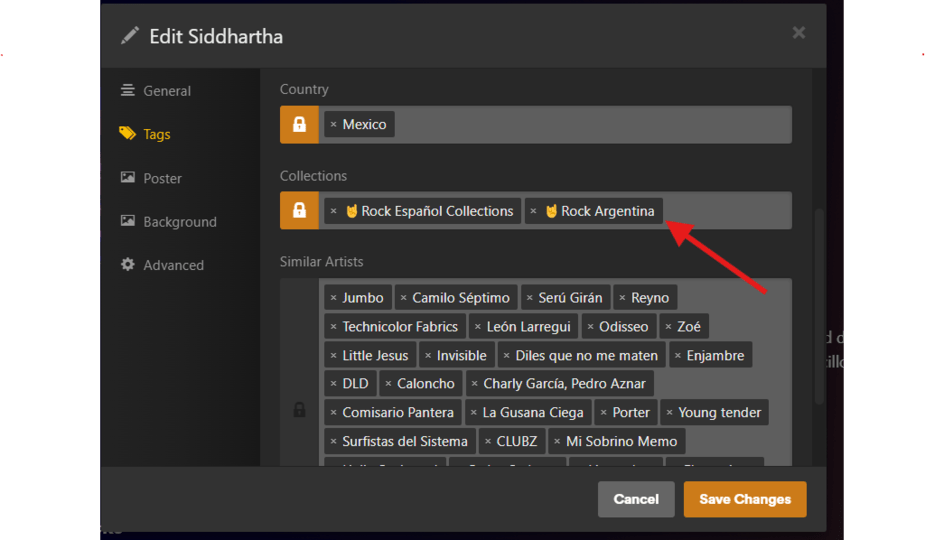
Task: Remove Charly García, Pedro Aznar tag
Action: coord(475,384)
